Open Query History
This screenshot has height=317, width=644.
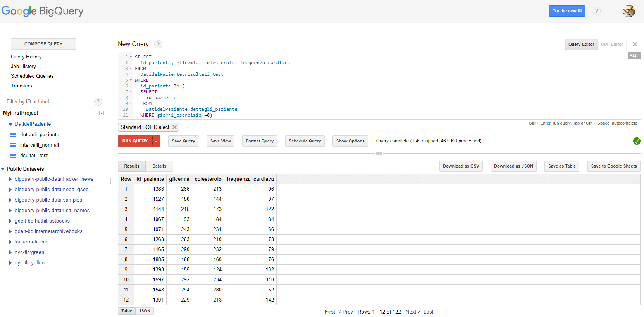(x=26, y=57)
